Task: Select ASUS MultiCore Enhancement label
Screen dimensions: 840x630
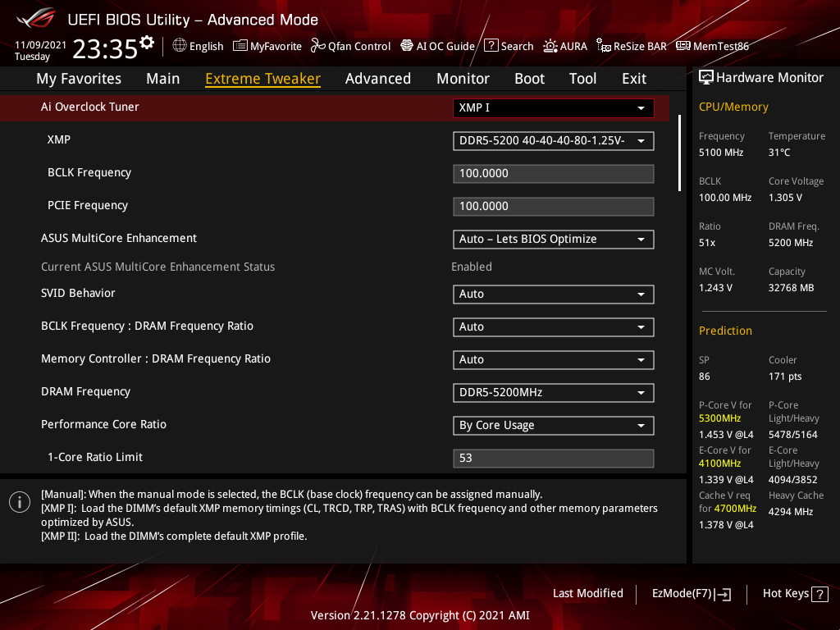Action: click(119, 239)
